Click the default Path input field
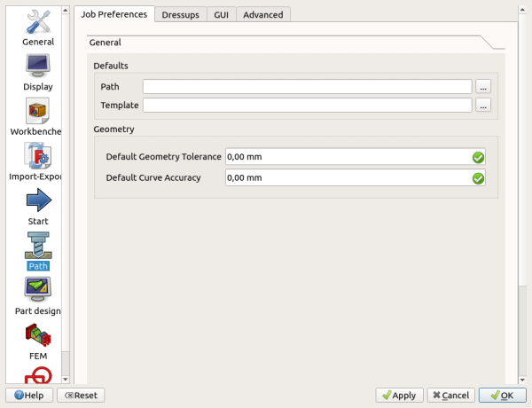The width and height of the screenshot is (532, 408). click(x=308, y=87)
